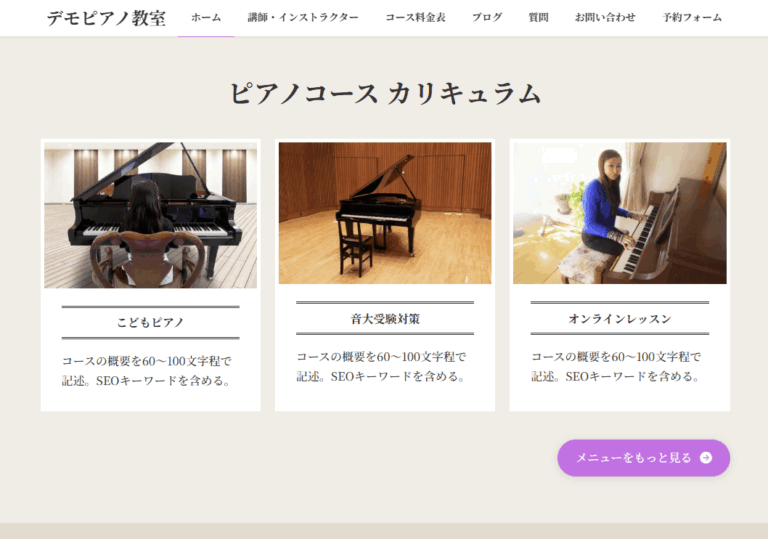Open the 講師・インストラクター menu item
The width and height of the screenshot is (768, 539).
(x=303, y=18)
